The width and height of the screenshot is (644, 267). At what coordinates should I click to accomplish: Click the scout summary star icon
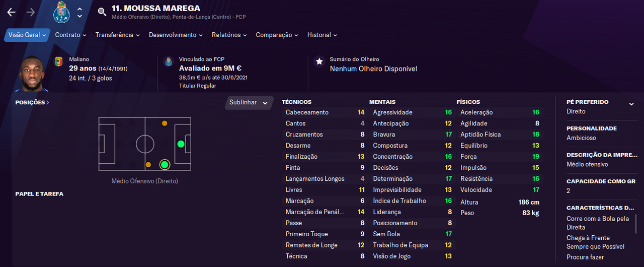tap(319, 61)
